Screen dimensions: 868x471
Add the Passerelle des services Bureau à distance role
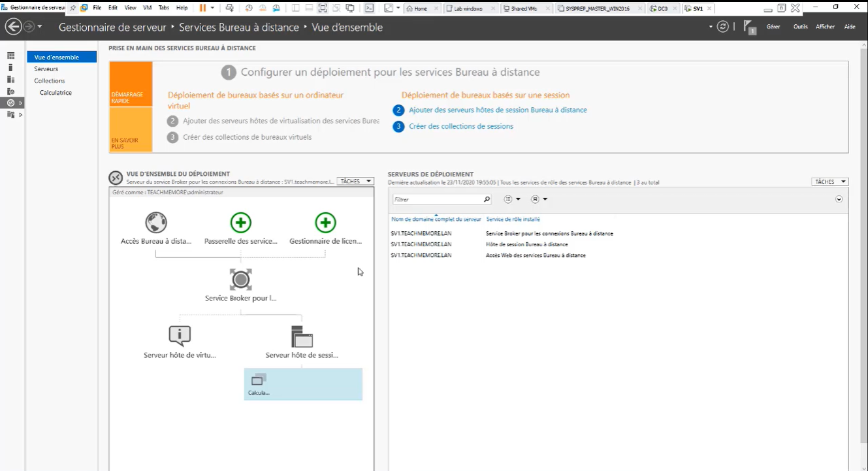pyautogui.click(x=240, y=223)
